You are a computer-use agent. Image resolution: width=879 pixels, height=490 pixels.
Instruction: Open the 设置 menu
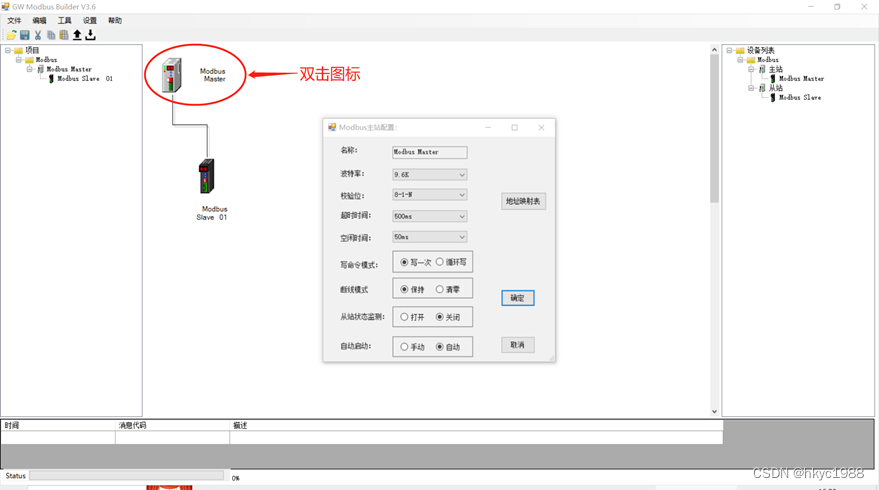[90, 21]
